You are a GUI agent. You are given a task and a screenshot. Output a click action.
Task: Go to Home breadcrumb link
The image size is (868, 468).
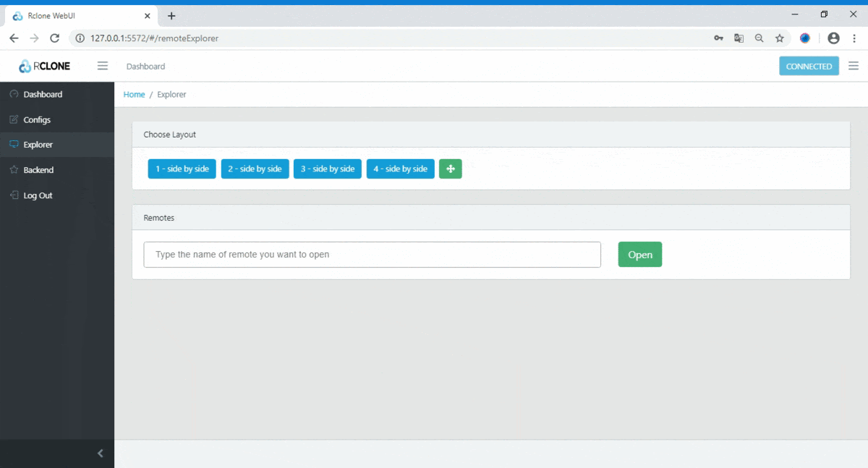(134, 95)
